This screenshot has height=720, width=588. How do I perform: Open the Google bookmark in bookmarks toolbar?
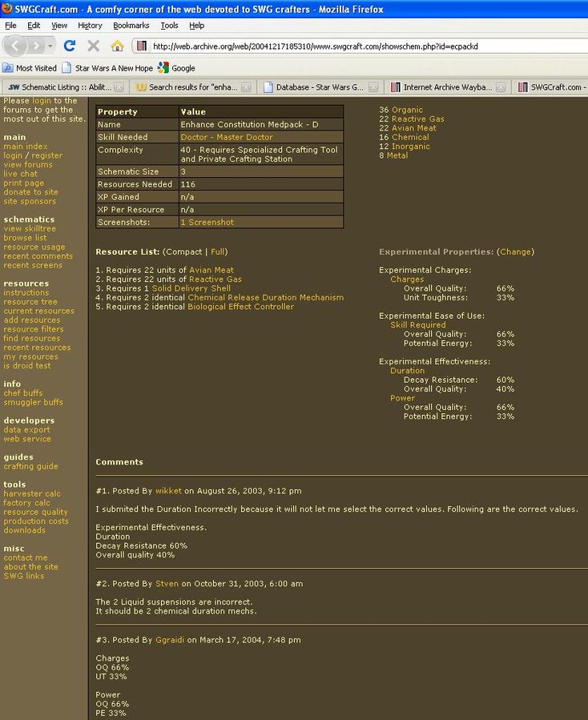(x=176, y=68)
